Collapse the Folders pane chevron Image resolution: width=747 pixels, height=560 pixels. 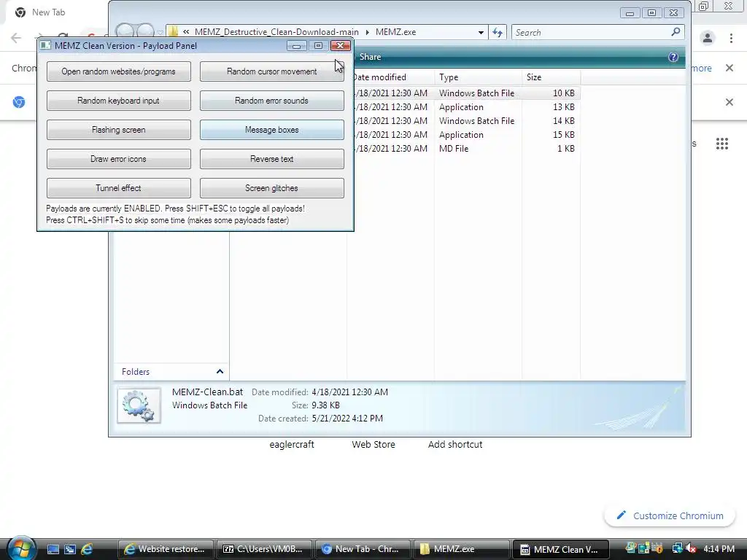(x=220, y=371)
